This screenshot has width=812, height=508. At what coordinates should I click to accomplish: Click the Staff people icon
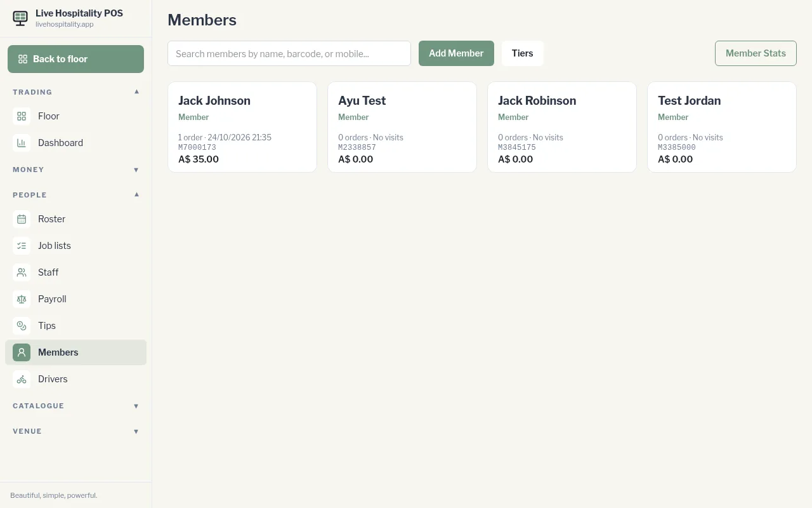click(22, 272)
